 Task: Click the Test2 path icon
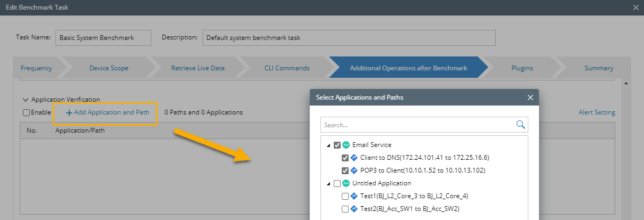[354, 209]
